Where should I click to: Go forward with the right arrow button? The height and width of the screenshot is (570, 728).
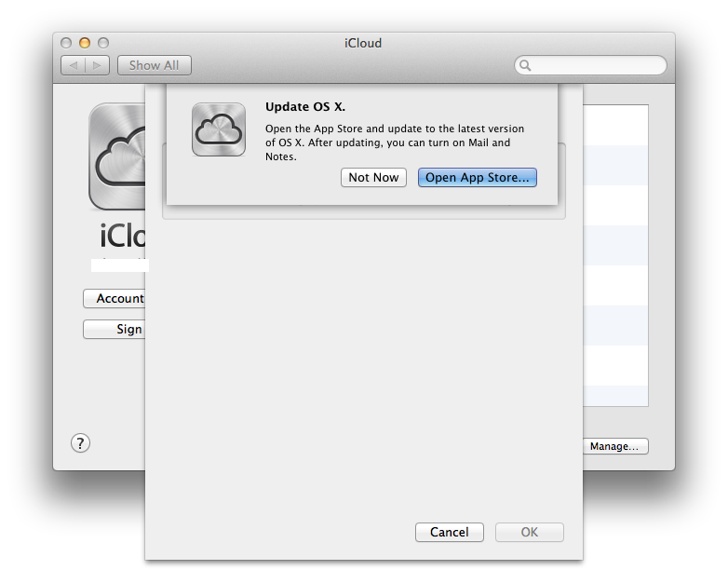(x=98, y=65)
